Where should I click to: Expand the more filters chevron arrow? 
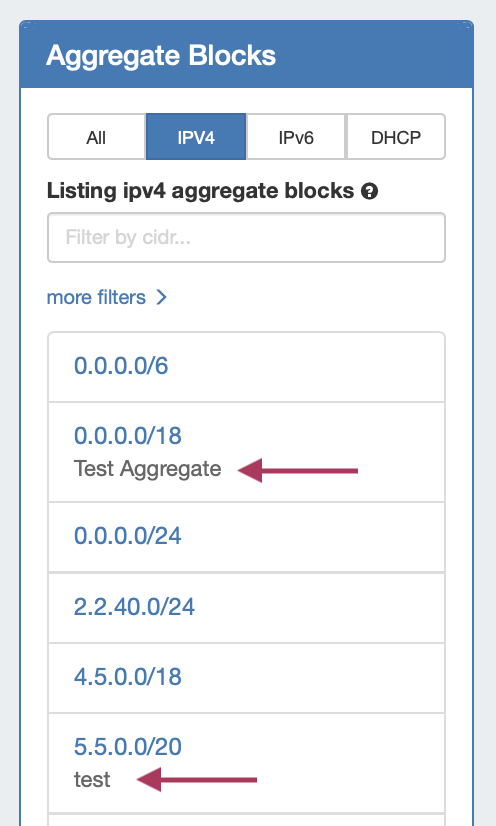tap(161, 297)
